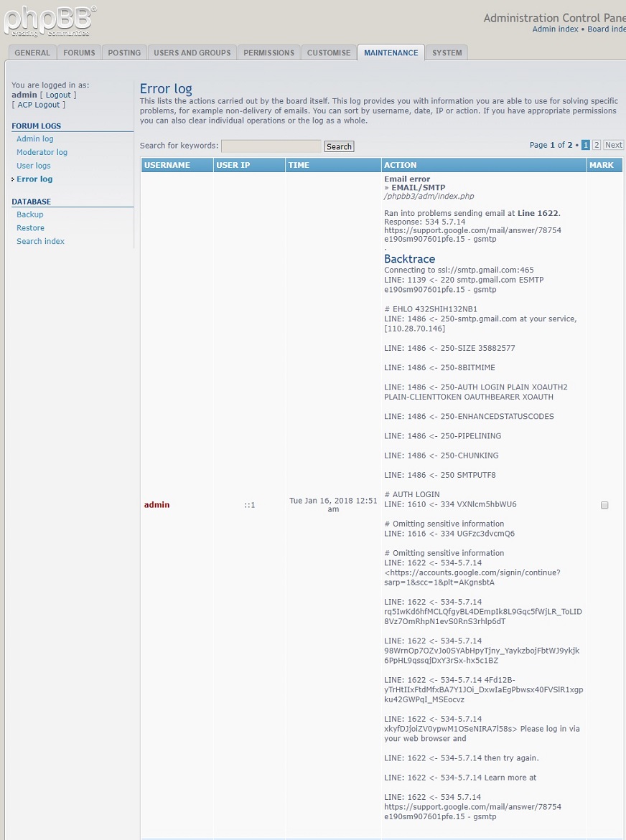The image size is (626, 840).
Task: Open the database Backup page
Action: pos(30,214)
